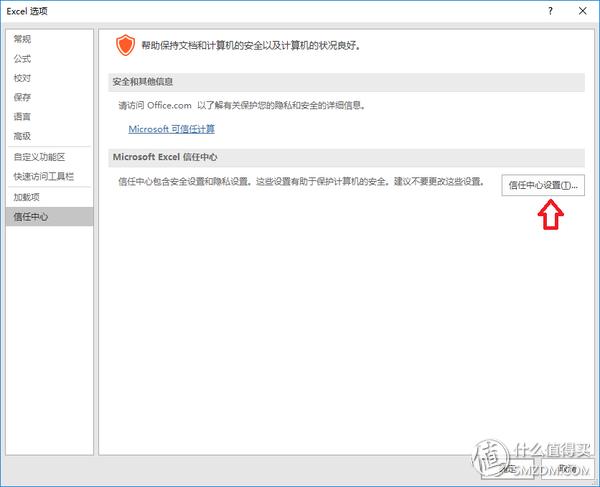The width and height of the screenshot is (600, 487).
Task: Open 快速访问工具栏 settings
Action: 49,176
